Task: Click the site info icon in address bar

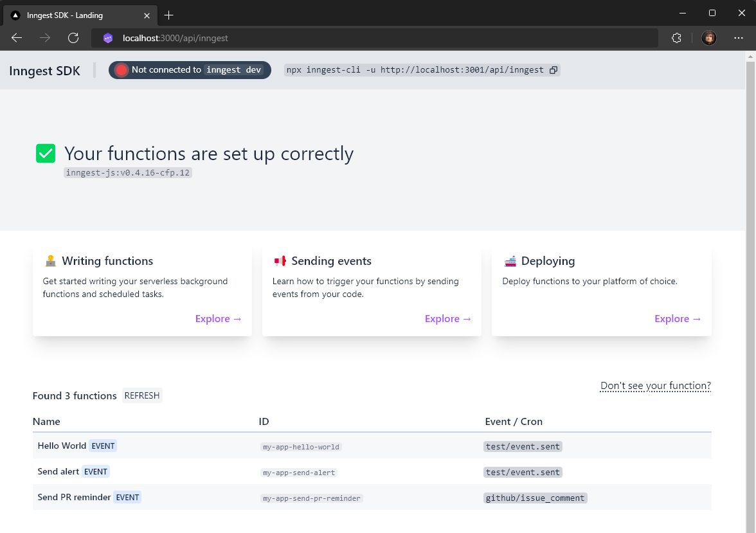Action: [108, 38]
